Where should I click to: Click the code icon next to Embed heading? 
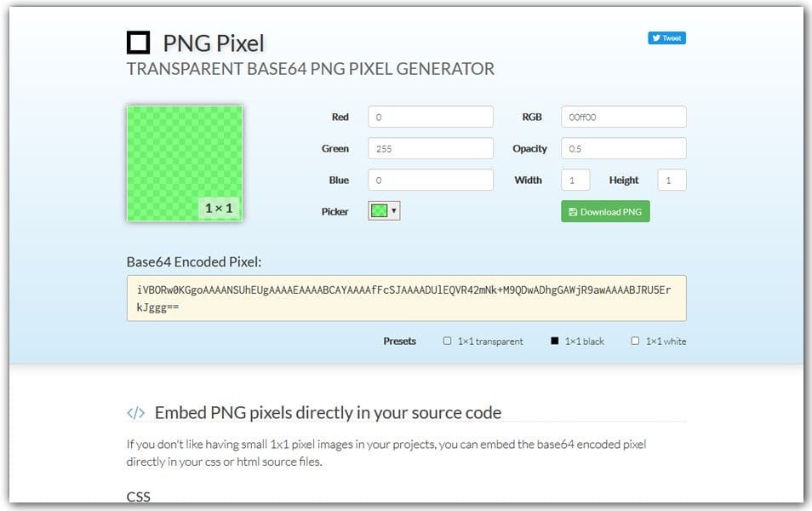pyautogui.click(x=134, y=412)
